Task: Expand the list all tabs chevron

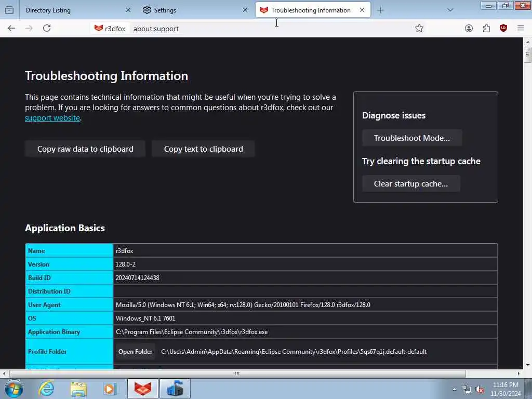Action: click(450, 10)
